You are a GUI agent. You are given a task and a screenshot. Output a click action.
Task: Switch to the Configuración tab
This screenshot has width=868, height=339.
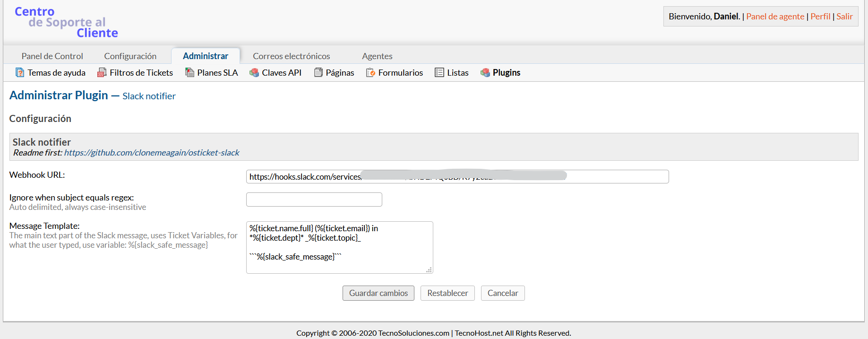pos(130,56)
